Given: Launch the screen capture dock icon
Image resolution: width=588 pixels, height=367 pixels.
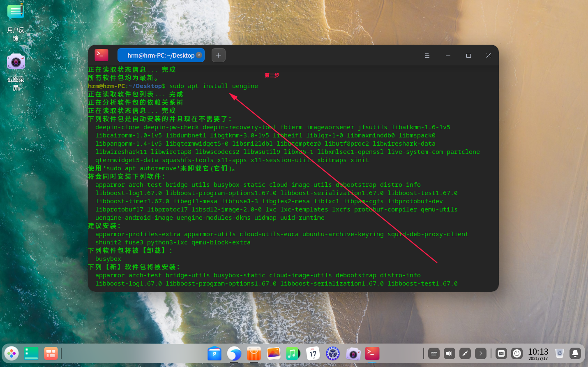Looking at the screenshot, I should click(x=353, y=353).
